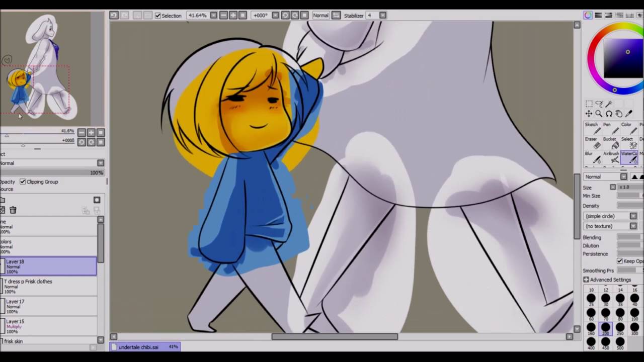Select the undertale chibi.sai document tab
The width and height of the screenshot is (644, 362).
point(146,347)
